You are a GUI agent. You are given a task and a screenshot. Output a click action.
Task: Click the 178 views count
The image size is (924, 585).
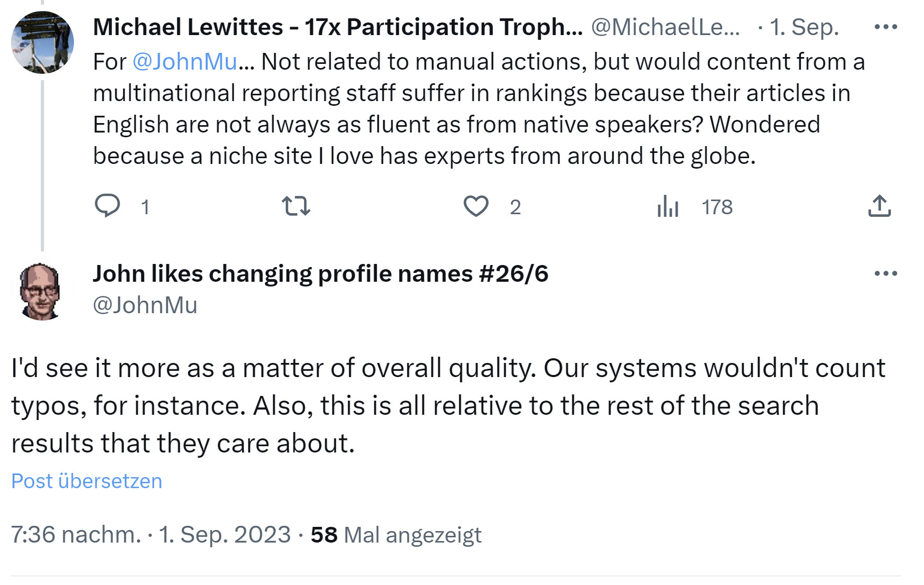tap(716, 207)
